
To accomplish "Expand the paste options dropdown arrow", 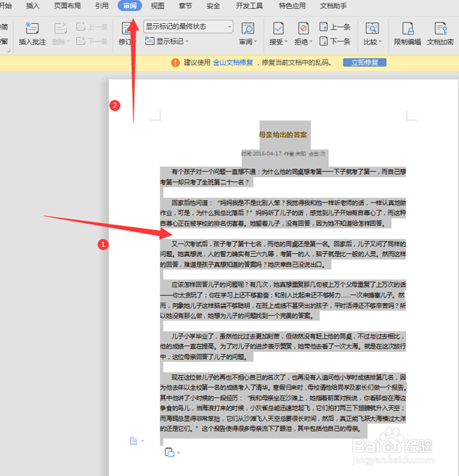I will (x=179, y=453).
